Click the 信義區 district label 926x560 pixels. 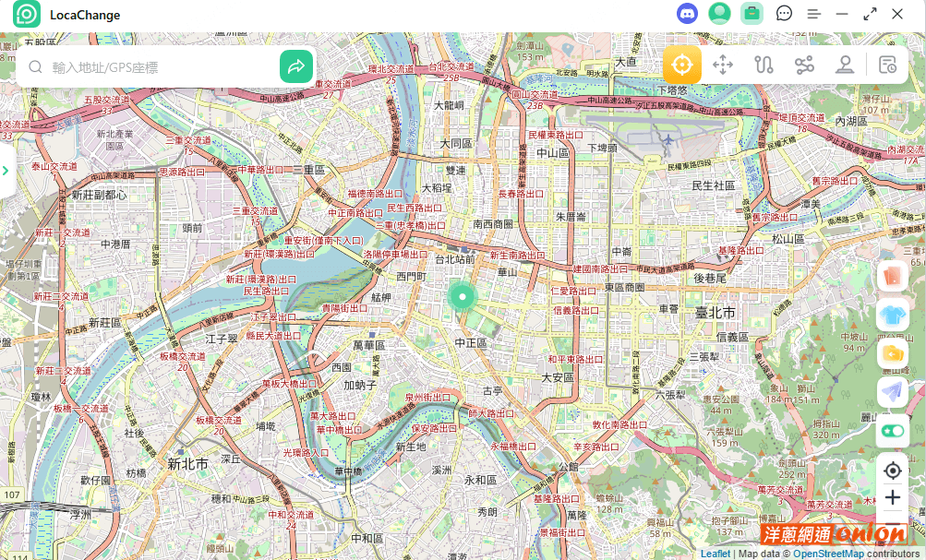[732, 337]
